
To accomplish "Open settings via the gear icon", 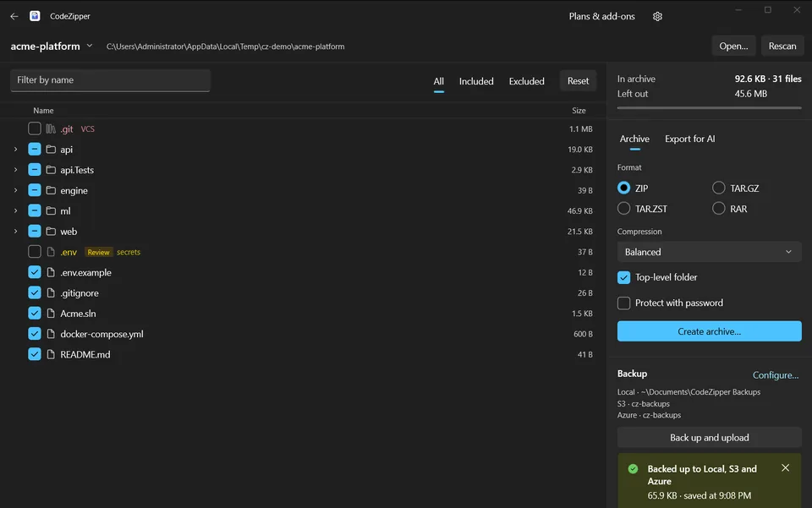I will click(657, 17).
